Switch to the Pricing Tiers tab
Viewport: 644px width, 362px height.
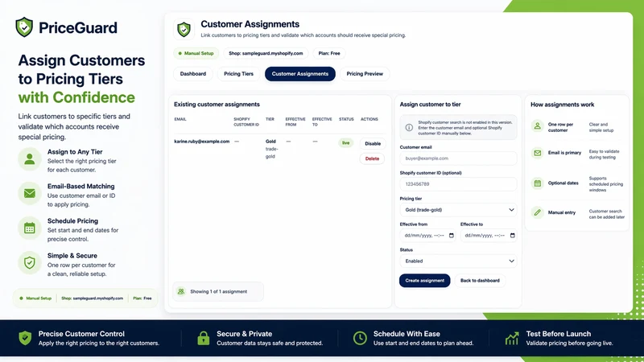(x=238, y=74)
